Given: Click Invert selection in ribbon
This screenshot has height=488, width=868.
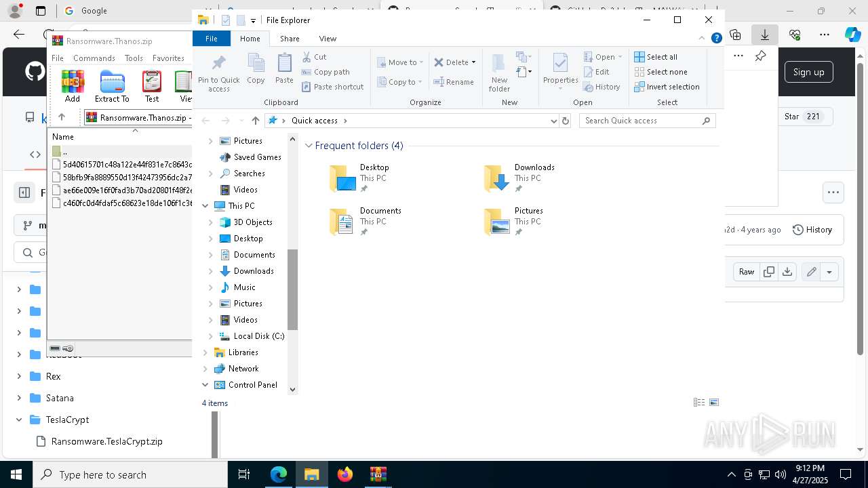Looking at the screenshot, I should click(667, 87).
